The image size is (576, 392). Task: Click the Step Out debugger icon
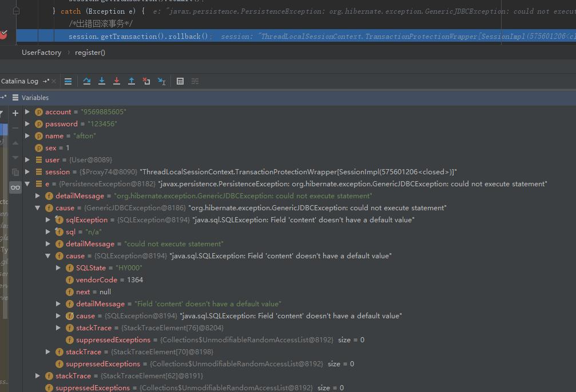pyautogui.click(x=131, y=81)
